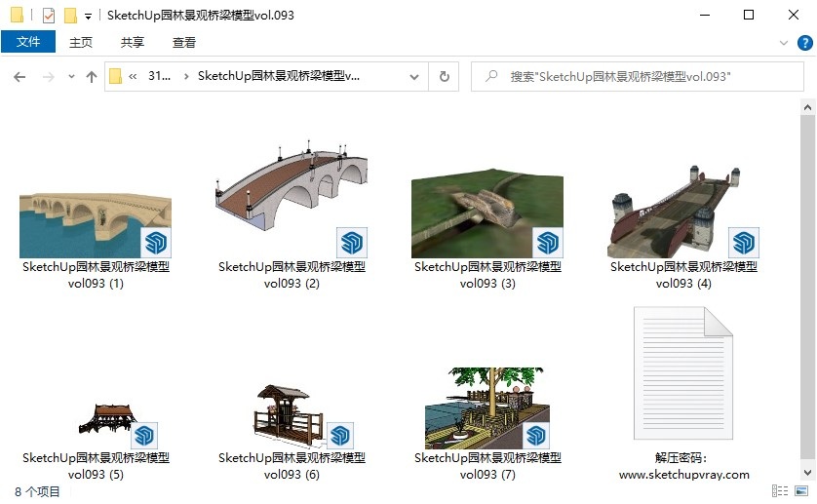Click the SketchUp badge on vol093 (3)
Image resolution: width=817 pixels, height=504 pixels.
click(x=548, y=243)
